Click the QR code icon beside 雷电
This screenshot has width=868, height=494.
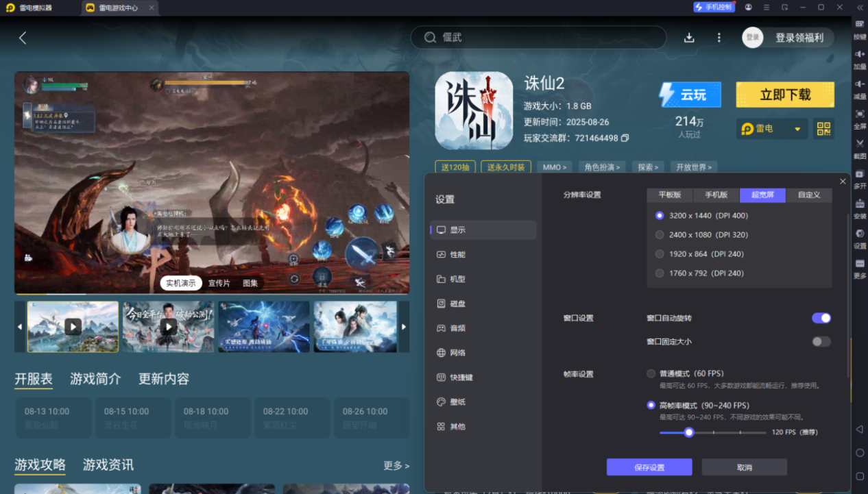click(823, 129)
